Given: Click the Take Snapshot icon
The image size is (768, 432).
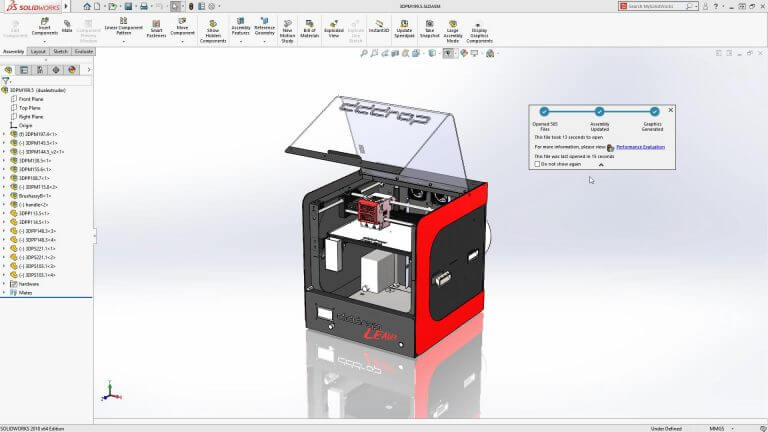Looking at the screenshot, I should (430, 29).
